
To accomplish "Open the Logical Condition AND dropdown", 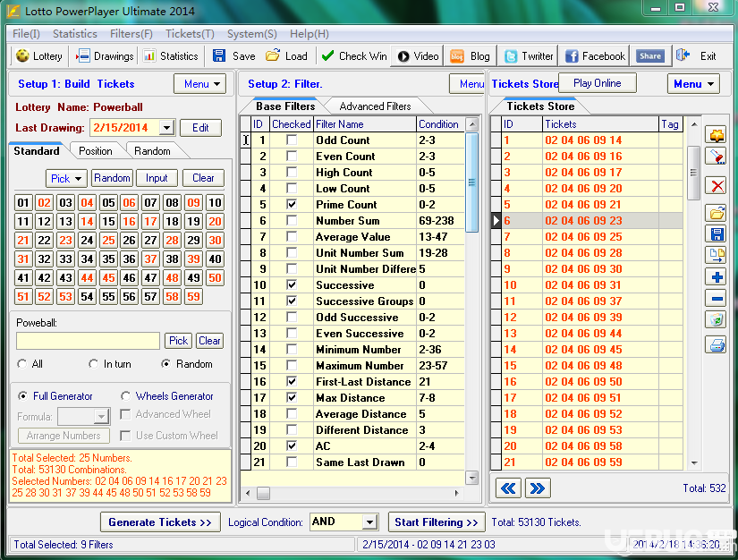I will tap(370, 522).
